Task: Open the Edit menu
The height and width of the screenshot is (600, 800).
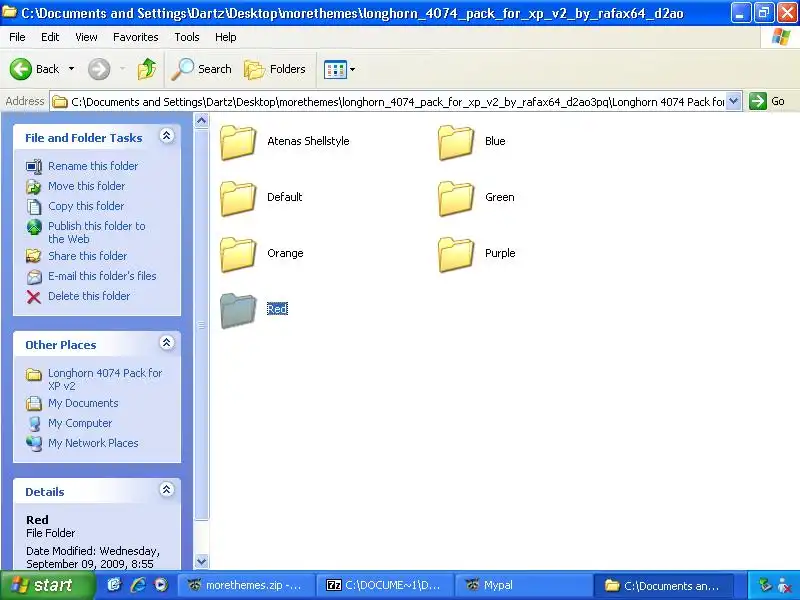Action: click(50, 37)
